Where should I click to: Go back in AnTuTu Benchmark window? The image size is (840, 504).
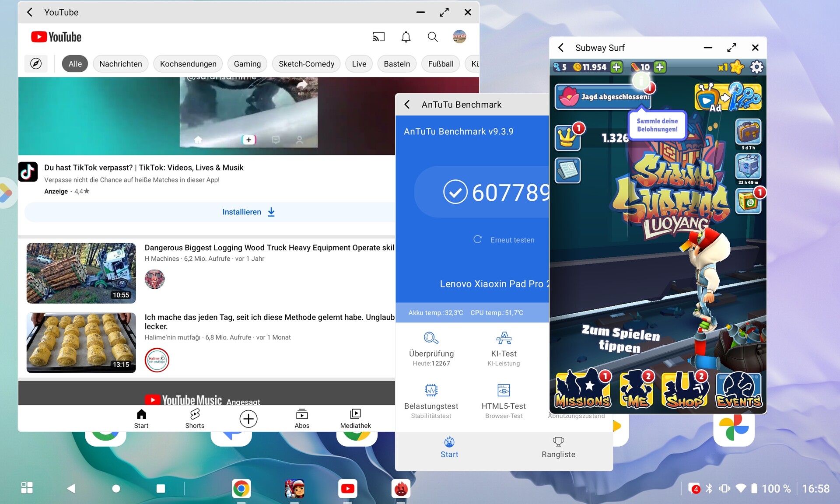pos(407,105)
